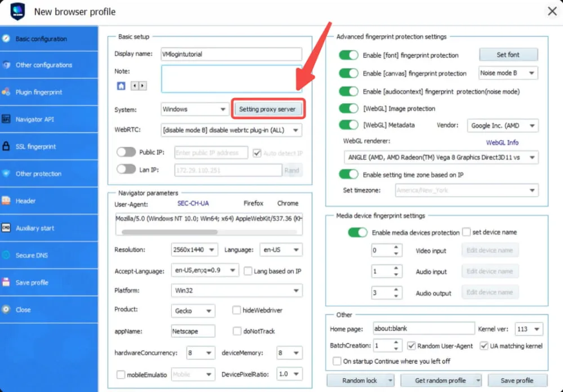Open the canvas Noise mode dropdown
This screenshot has height=392, width=563.
(x=508, y=73)
